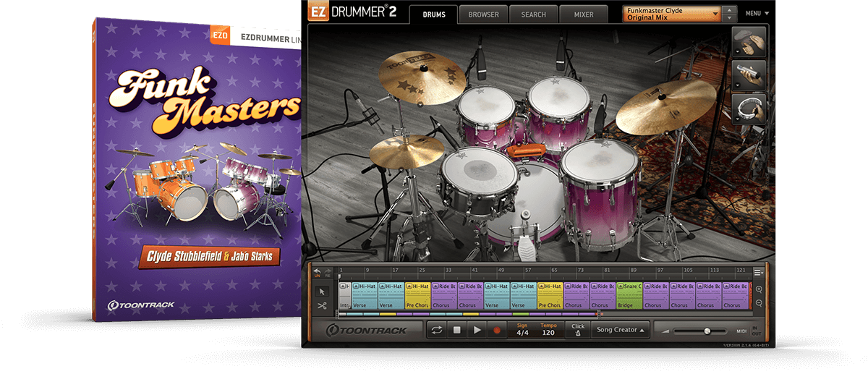
Task: Click bar 89 on the timeline ruler
Action: click(634, 271)
